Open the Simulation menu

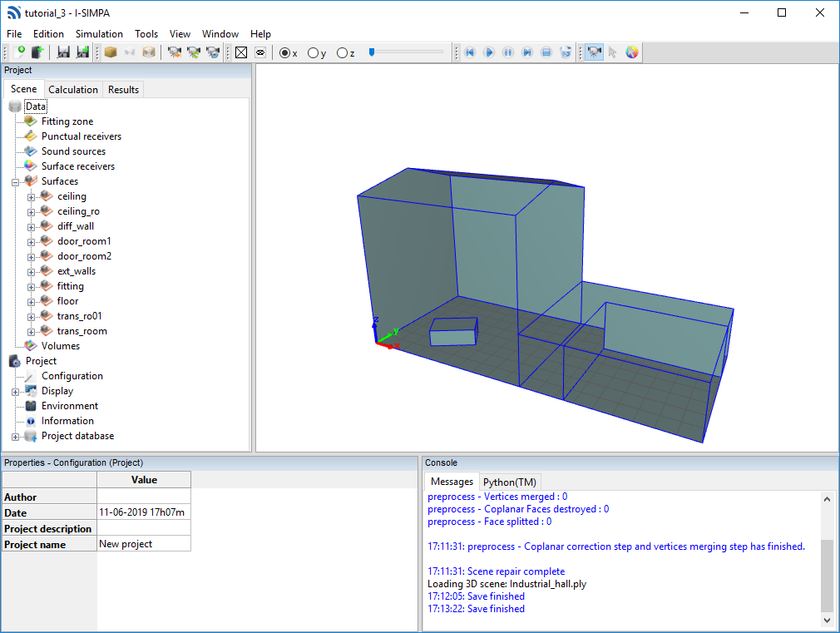(x=99, y=34)
